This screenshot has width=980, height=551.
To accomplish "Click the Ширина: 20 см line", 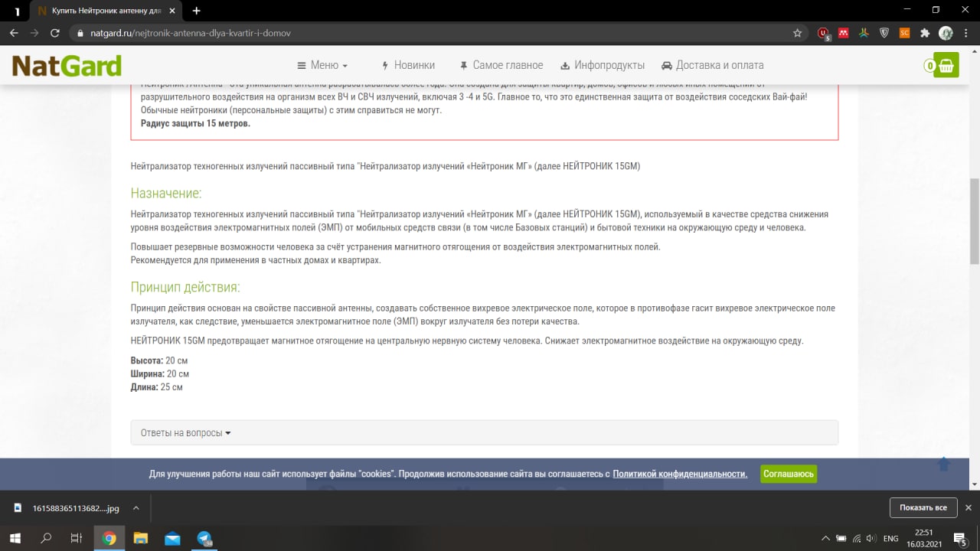I will pos(160,374).
